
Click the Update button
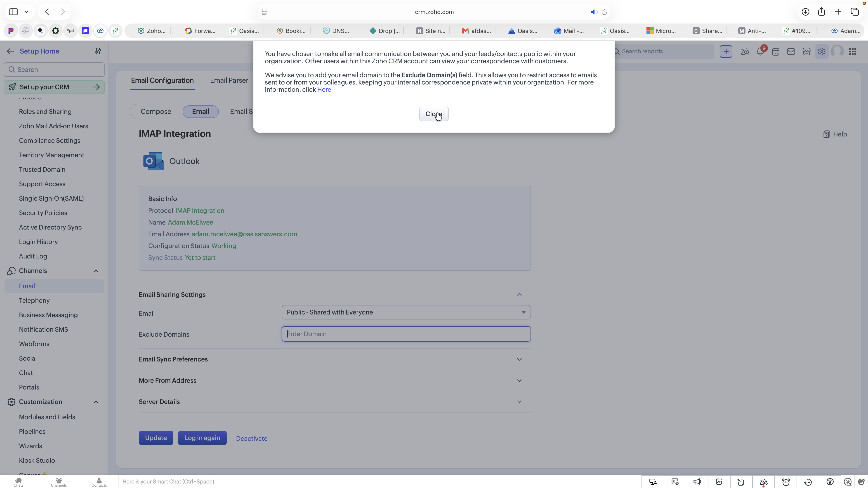click(x=156, y=438)
